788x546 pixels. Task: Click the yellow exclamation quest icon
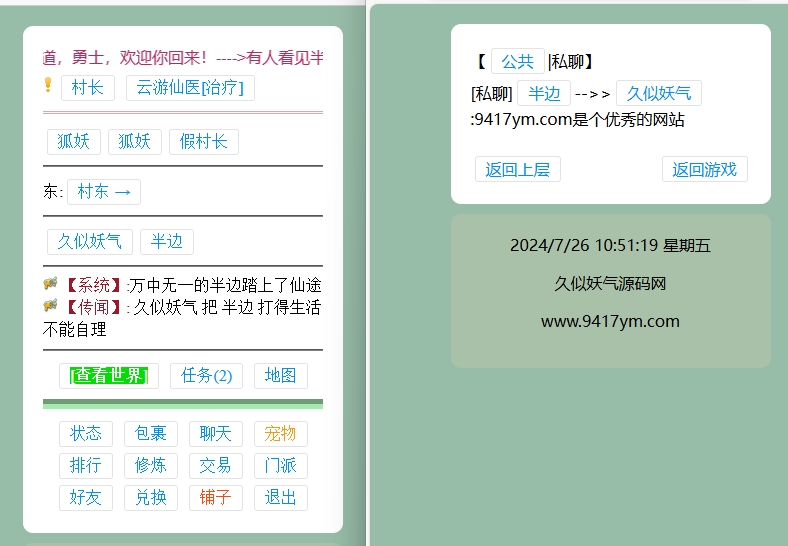click(48, 84)
